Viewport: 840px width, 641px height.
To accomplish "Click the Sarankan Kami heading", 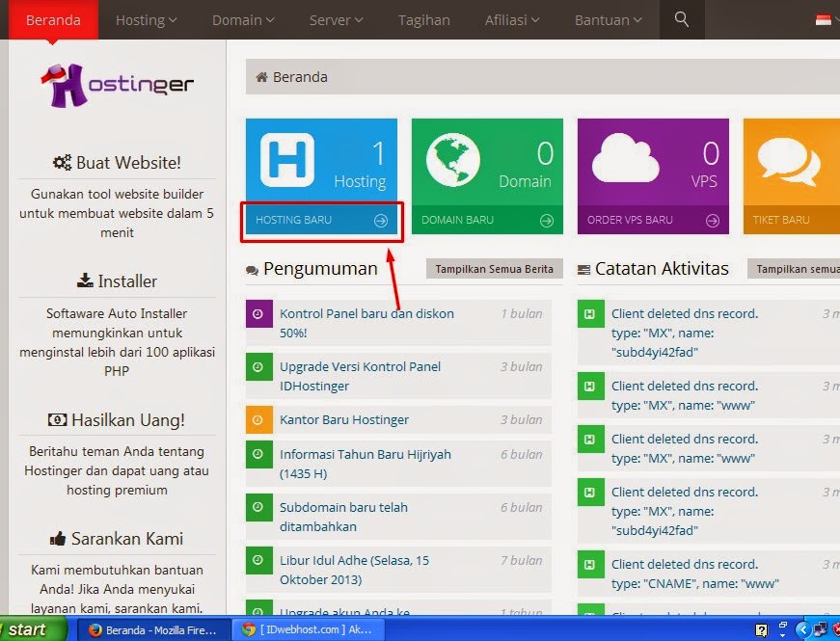I will 127,539.
